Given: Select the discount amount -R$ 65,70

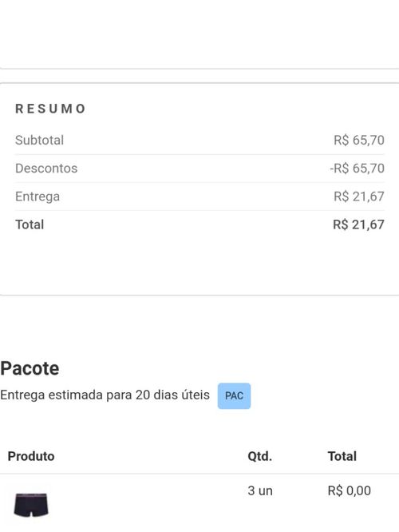Looking at the screenshot, I should tap(357, 169).
